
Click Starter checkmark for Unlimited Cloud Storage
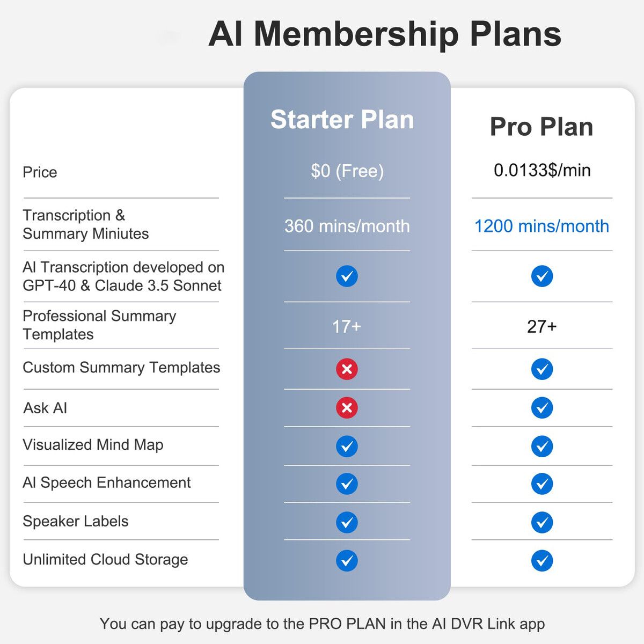[347, 561]
